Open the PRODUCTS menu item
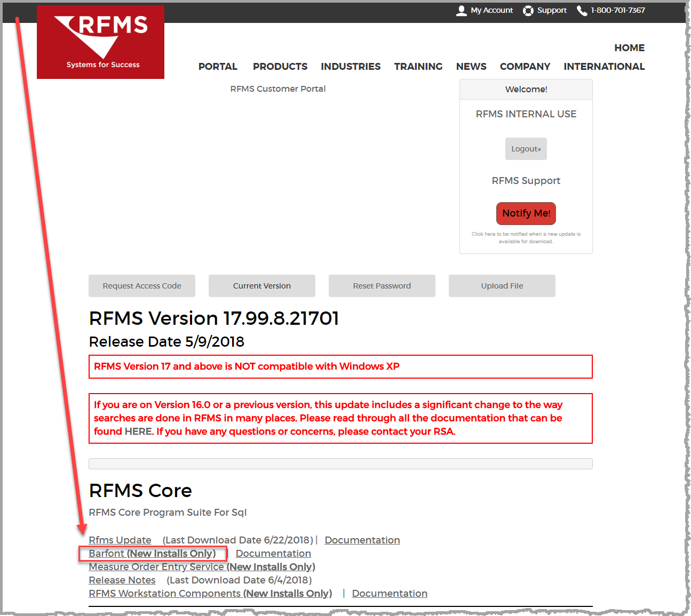 280,67
